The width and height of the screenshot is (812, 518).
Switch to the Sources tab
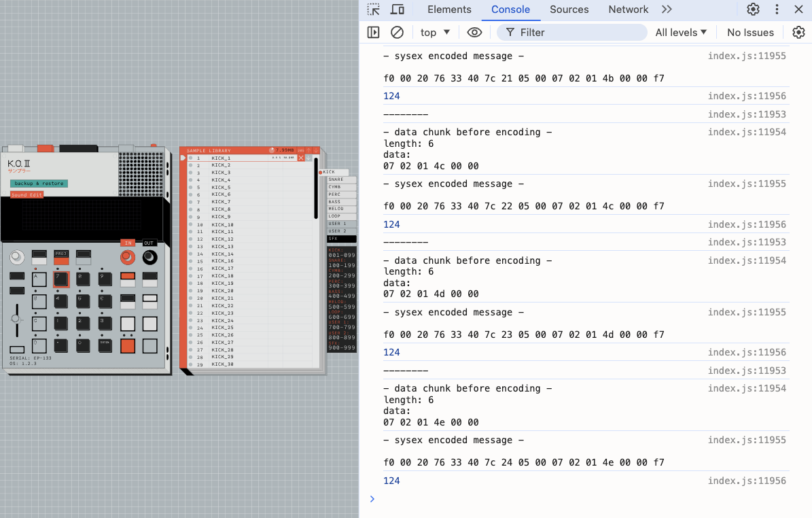coord(569,10)
